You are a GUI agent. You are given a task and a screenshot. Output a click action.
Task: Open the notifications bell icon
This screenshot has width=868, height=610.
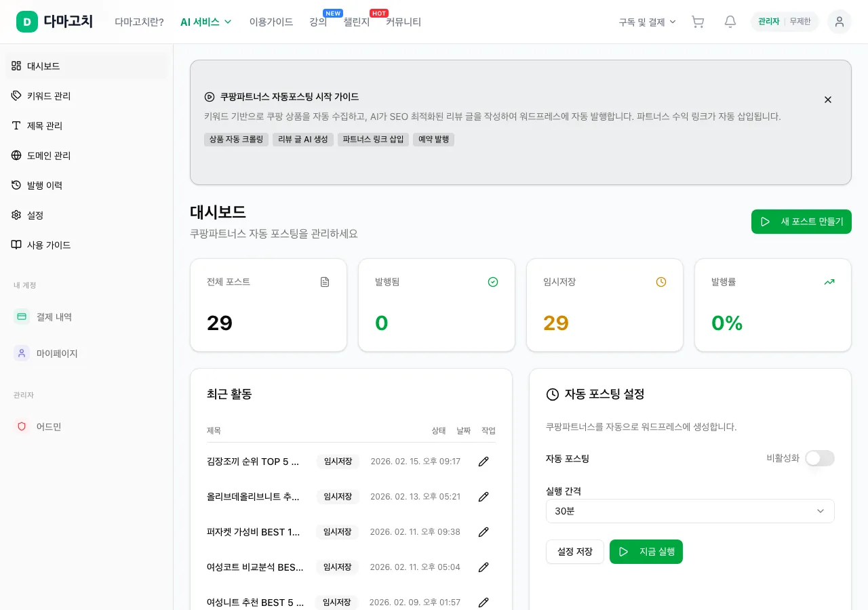(x=730, y=22)
